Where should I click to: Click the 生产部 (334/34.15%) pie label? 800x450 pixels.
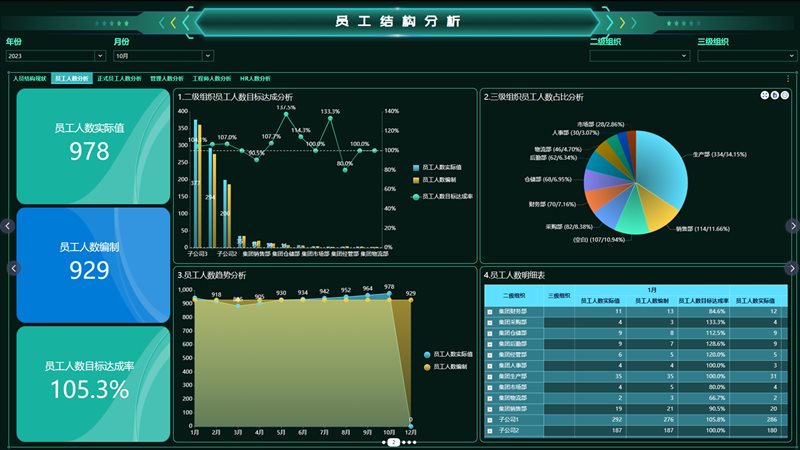click(719, 154)
